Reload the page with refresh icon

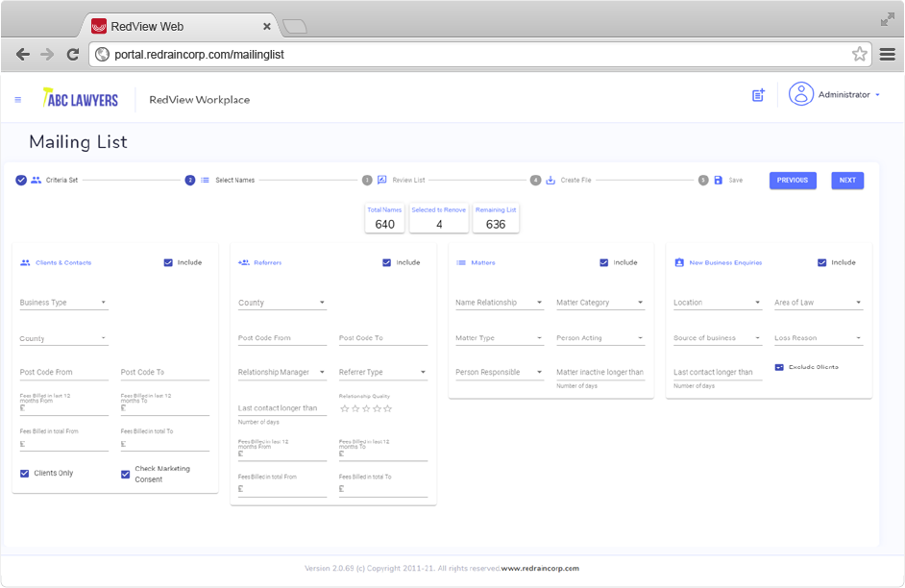click(73, 54)
